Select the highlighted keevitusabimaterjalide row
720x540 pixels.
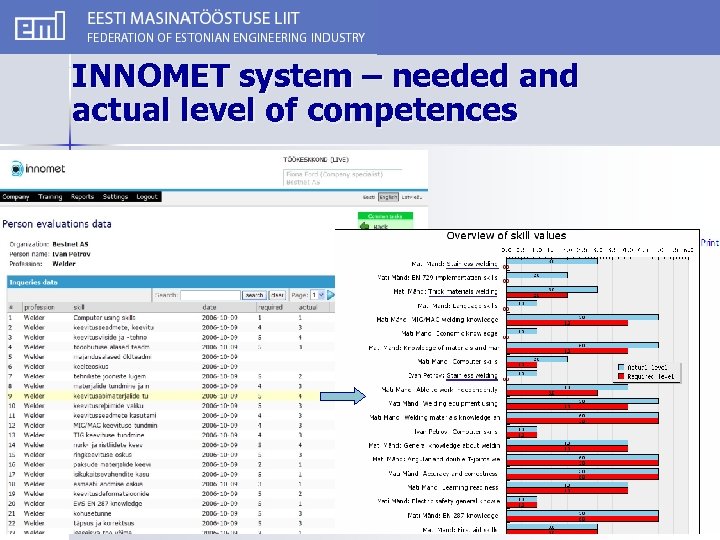click(171, 396)
